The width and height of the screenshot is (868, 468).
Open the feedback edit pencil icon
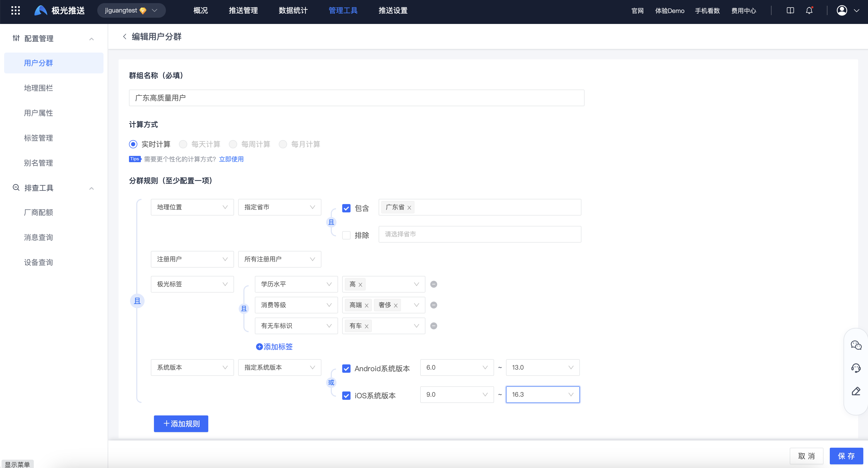click(856, 391)
